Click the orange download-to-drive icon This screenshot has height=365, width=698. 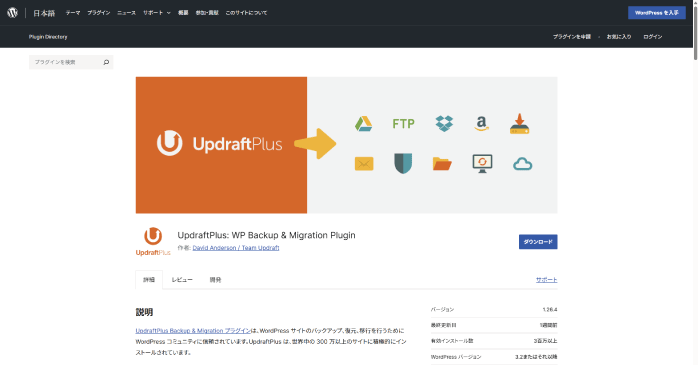point(519,124)
